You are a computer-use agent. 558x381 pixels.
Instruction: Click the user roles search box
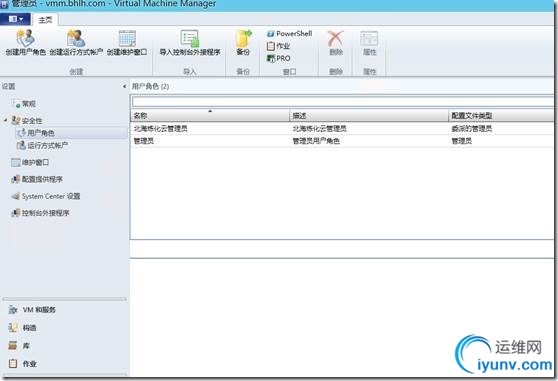click(x=343, y=102)
